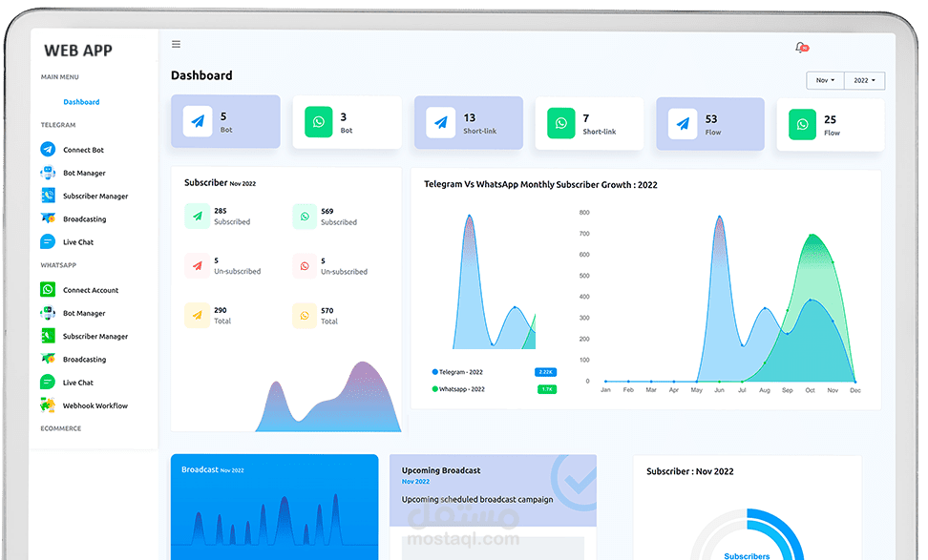Screen dimensions: 928x560
Task: Open the Webhook Workflow icon
Action: coord(48,405)
